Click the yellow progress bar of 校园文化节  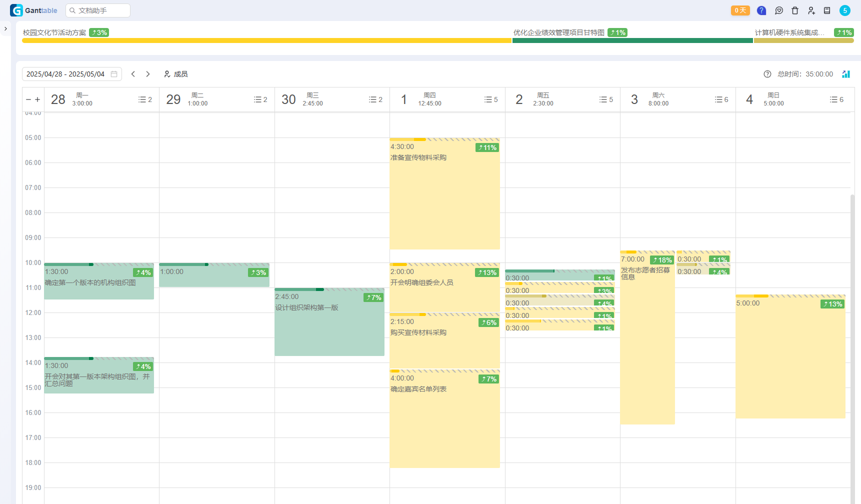267,40
